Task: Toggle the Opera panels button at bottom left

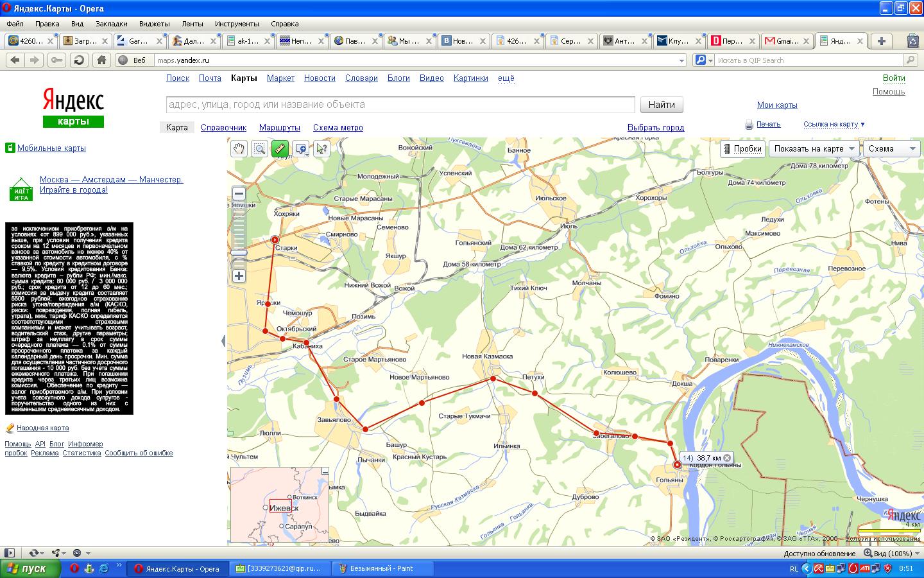Action: click(10, 553)
